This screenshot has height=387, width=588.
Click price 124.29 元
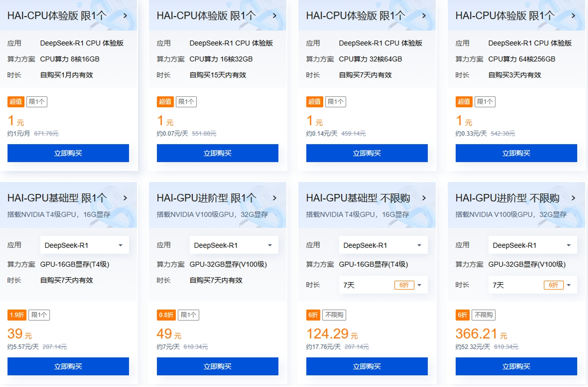pos(332,334)
